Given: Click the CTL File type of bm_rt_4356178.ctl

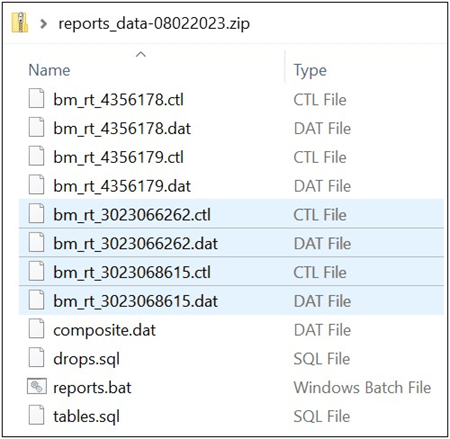Looking at the screenshot, I should coord(320,100).
